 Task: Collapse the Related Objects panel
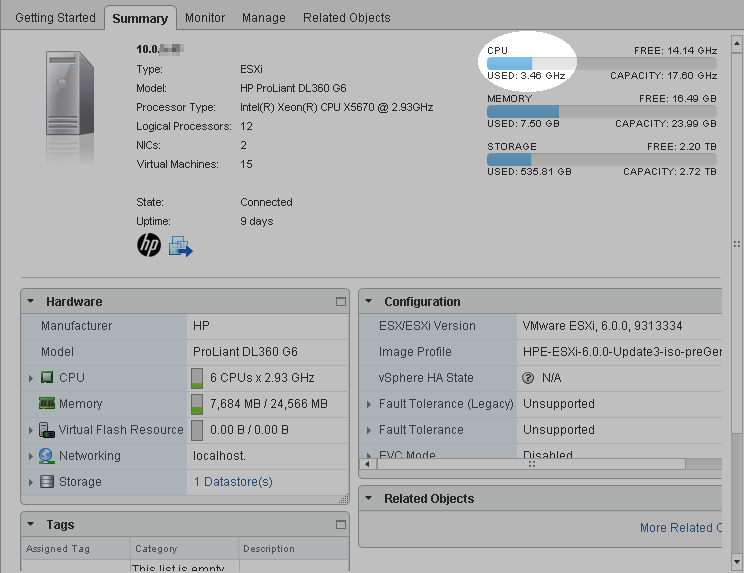[x=369, y=498]
